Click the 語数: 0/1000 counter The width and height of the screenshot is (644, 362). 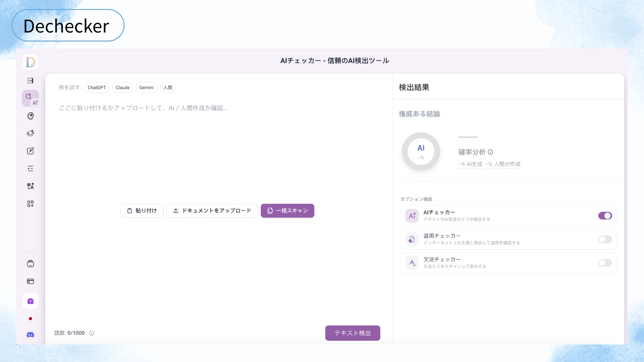[69, 333]
